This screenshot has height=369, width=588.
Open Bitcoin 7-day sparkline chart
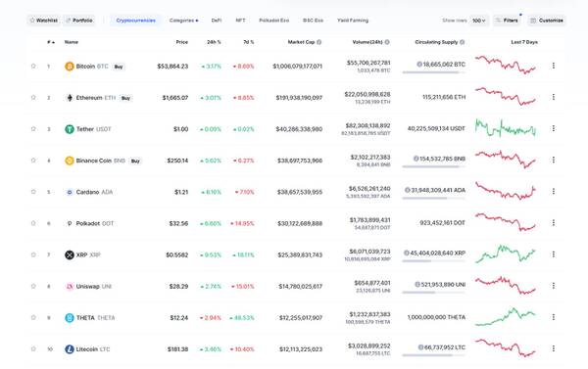506,66
